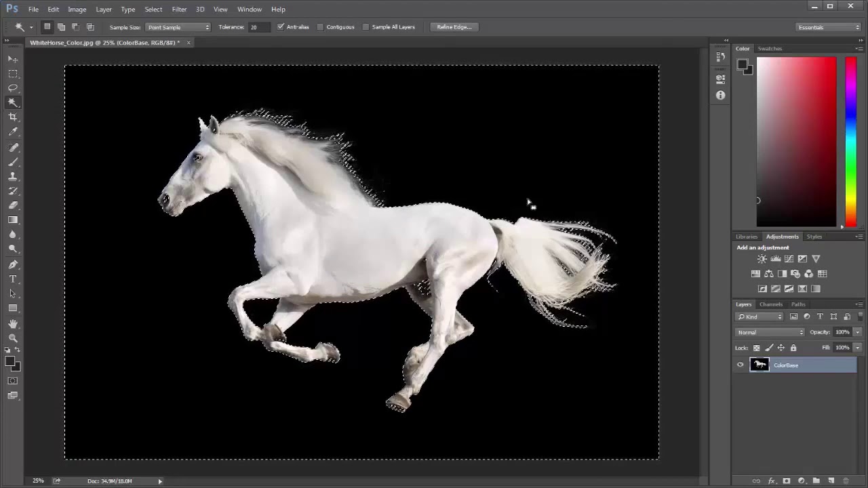Screen dimensions: 868x488
Task: Select the Hand tool
Action: click(13, 323)
